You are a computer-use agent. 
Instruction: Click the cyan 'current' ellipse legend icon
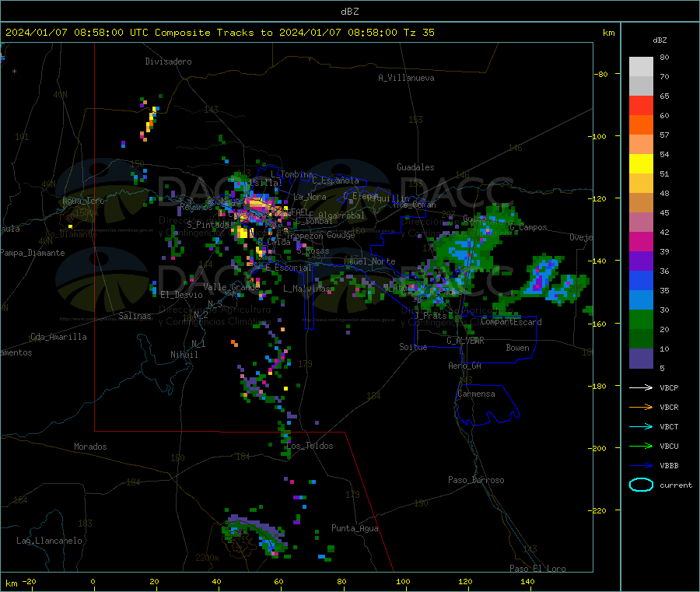click(641, 485)
